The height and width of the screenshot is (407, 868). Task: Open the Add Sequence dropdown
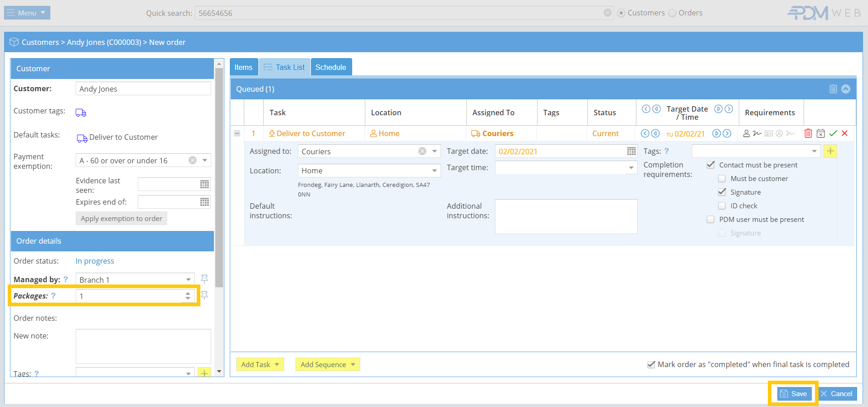[x=327, y=364]
